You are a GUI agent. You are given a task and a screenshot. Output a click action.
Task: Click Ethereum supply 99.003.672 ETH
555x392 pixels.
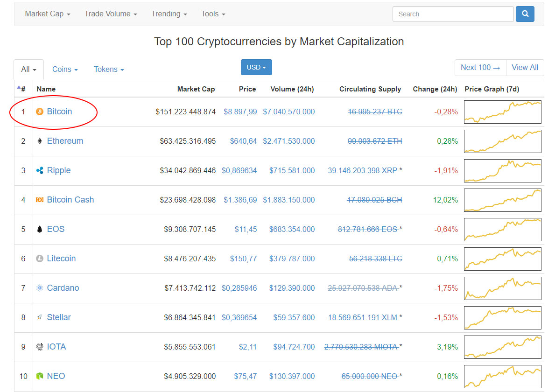(375, 141)
